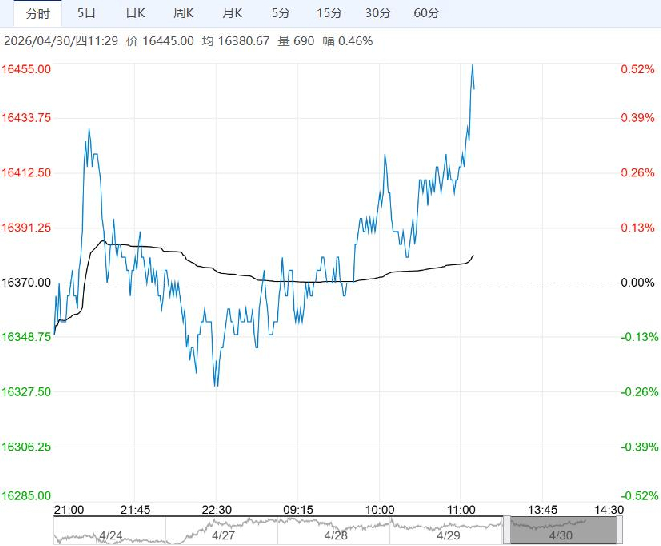Choose the 30分 interval tab
Image resolution: width=661 pixels, height=546 pixels.
(378, 13)
